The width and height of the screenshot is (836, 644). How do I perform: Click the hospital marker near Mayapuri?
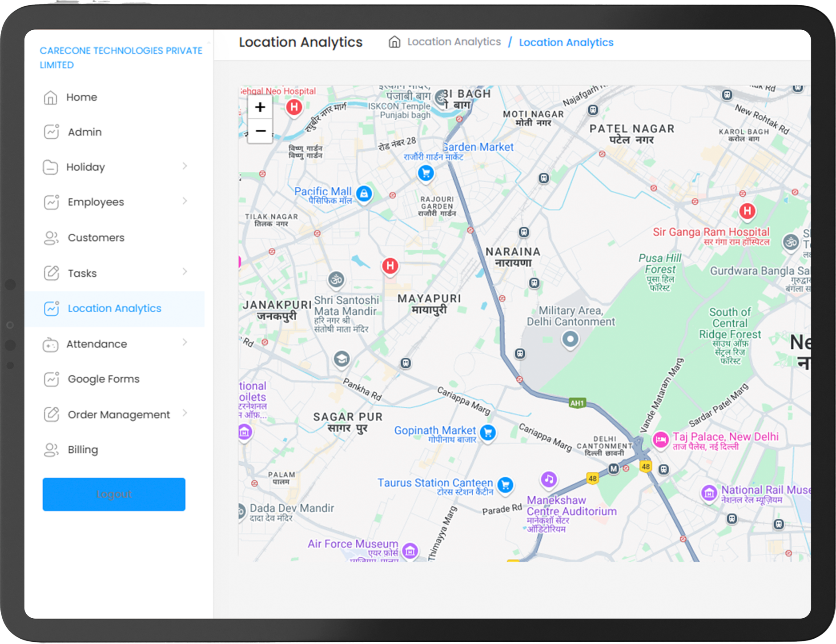tap(390, 266)
